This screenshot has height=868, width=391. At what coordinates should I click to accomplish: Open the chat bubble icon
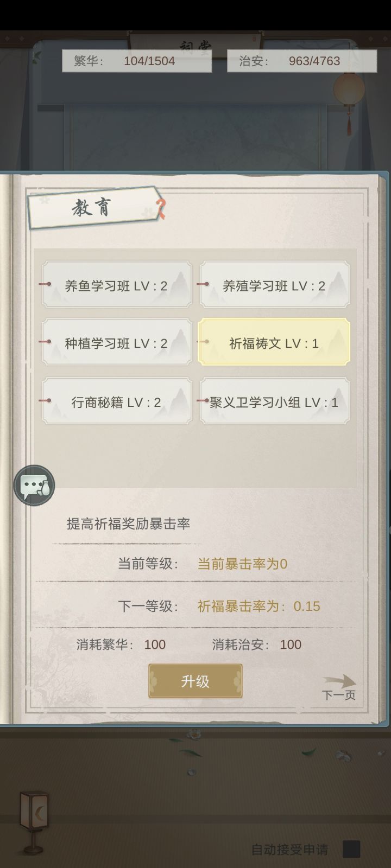[34, 485]
